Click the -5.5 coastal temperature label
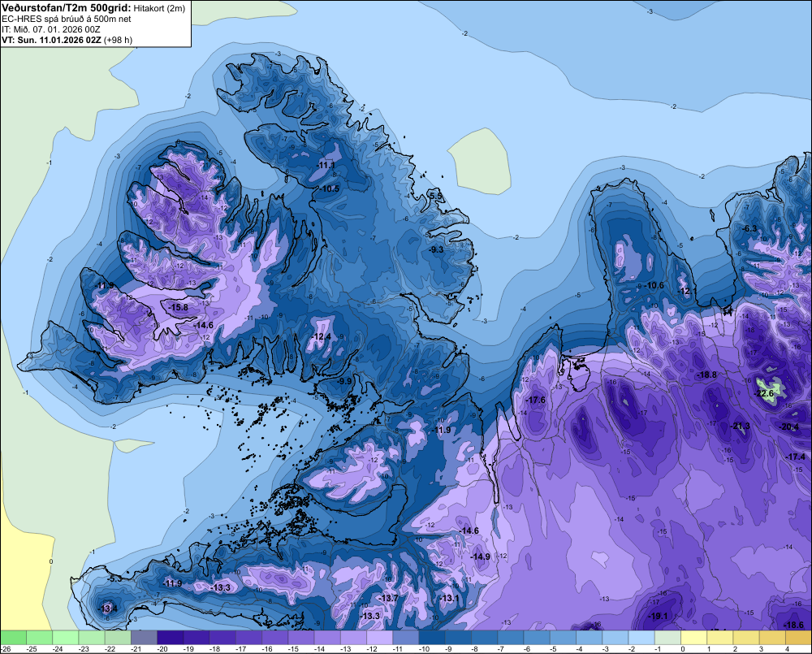812x654 pixels. [x=437, y=196]
